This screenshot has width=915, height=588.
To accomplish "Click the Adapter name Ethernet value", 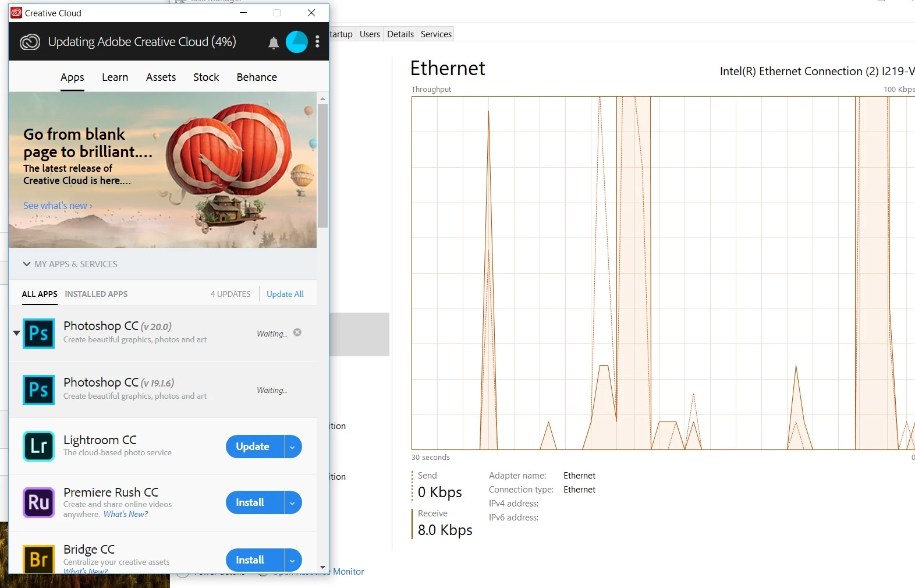I will pyautogui.click(x=579, y=476).
